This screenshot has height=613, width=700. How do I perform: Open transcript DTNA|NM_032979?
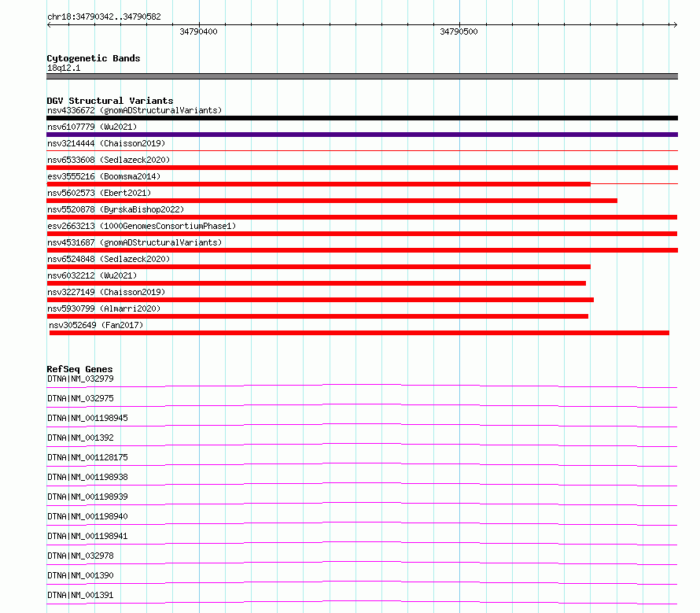[x=80, y=379]
